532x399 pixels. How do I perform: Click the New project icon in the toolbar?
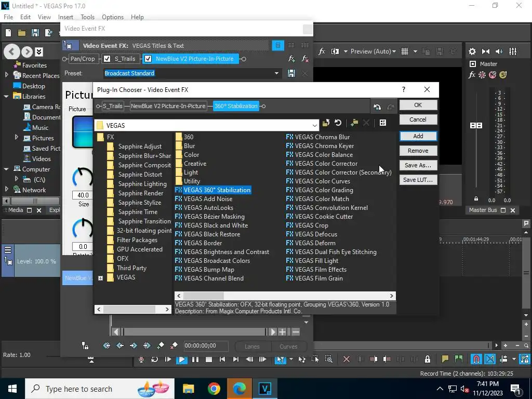pos(8,33)
